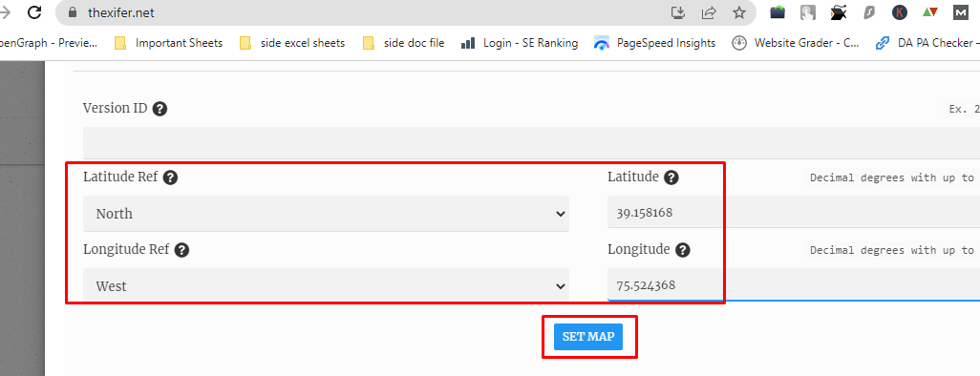This screenshot has height=376, width=980.
Task: Click the SET MAP button
Action: pyautogui.click(x=588, y=337)
